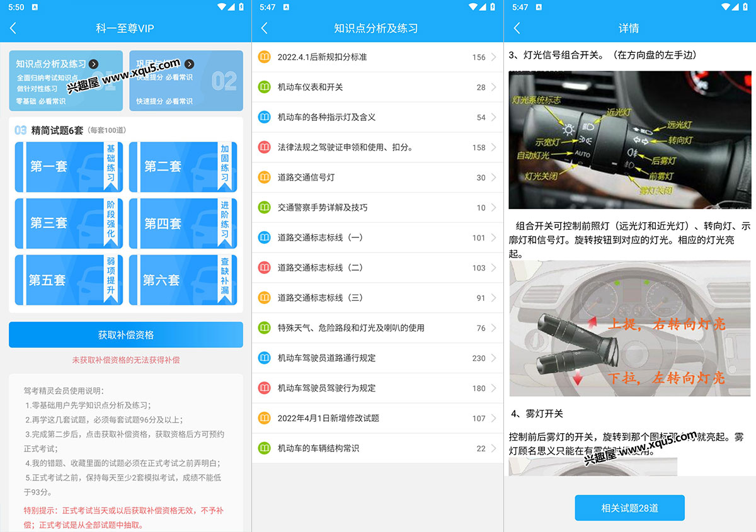Click count 76 in 特殊天气 row

point(481,328)
